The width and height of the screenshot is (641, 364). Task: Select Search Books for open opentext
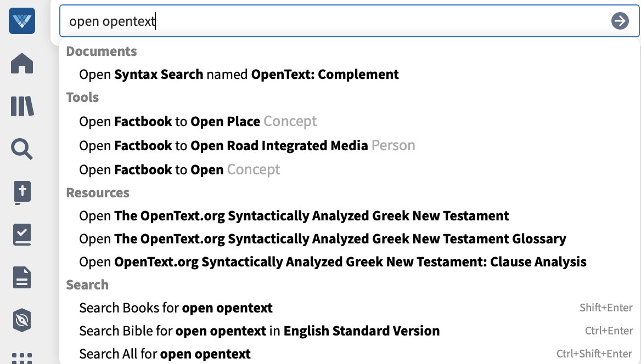[176, 308]
